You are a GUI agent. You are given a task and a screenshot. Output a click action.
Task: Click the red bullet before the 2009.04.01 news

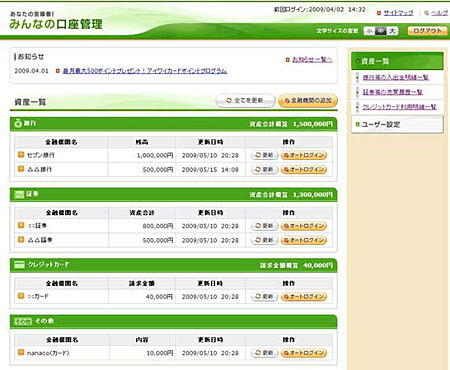click(58, 71)
